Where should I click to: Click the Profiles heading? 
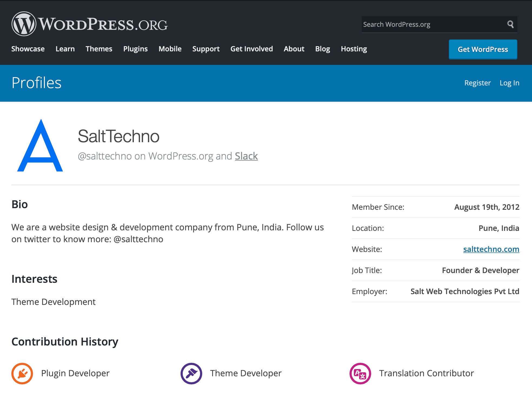click(36, 83)
